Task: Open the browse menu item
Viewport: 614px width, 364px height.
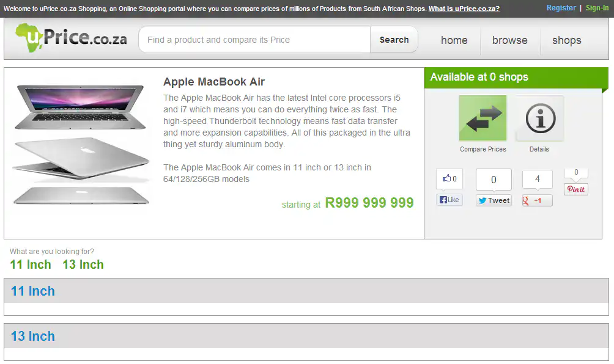Action: coord(510,40)
